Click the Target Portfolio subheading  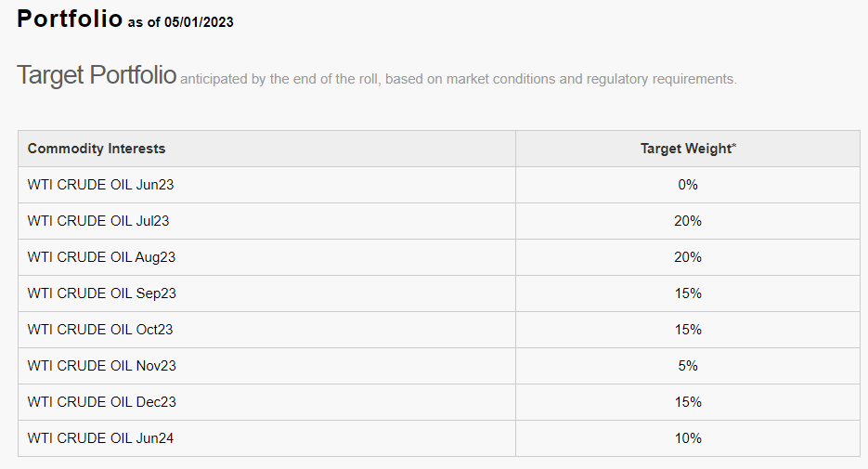[97, 74]
